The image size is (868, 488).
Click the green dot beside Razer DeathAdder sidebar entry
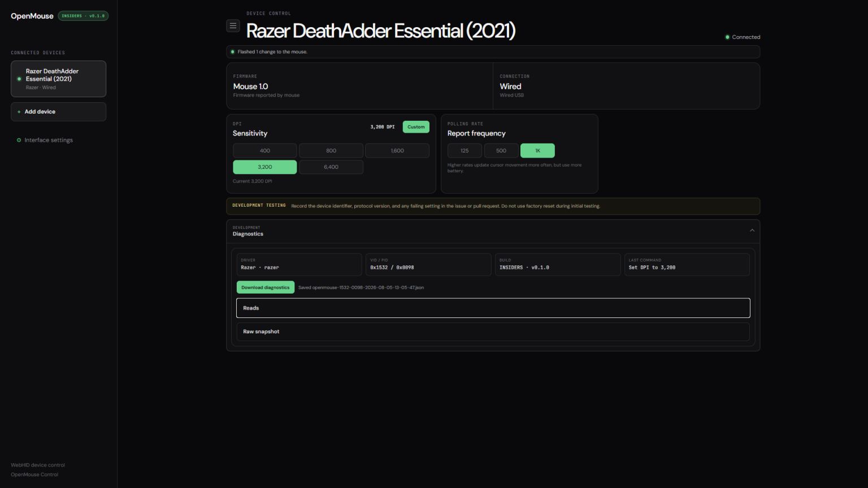click(19, 79)
